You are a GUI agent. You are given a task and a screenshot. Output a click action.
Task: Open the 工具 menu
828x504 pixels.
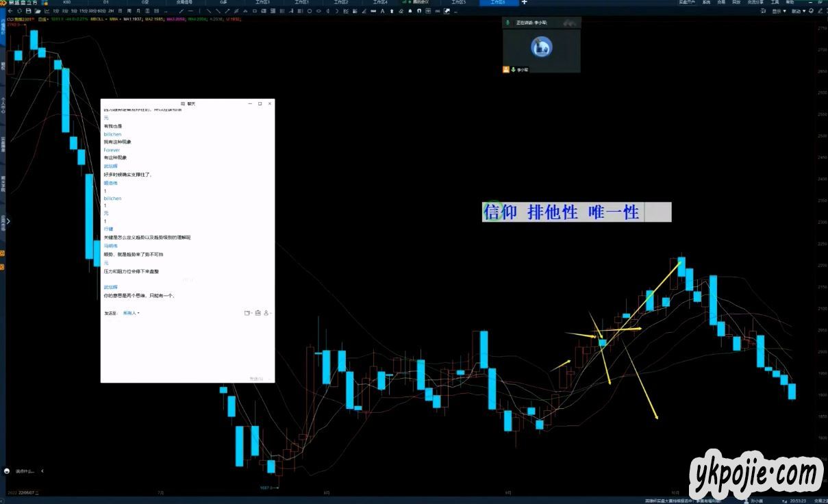coord(775,3)
